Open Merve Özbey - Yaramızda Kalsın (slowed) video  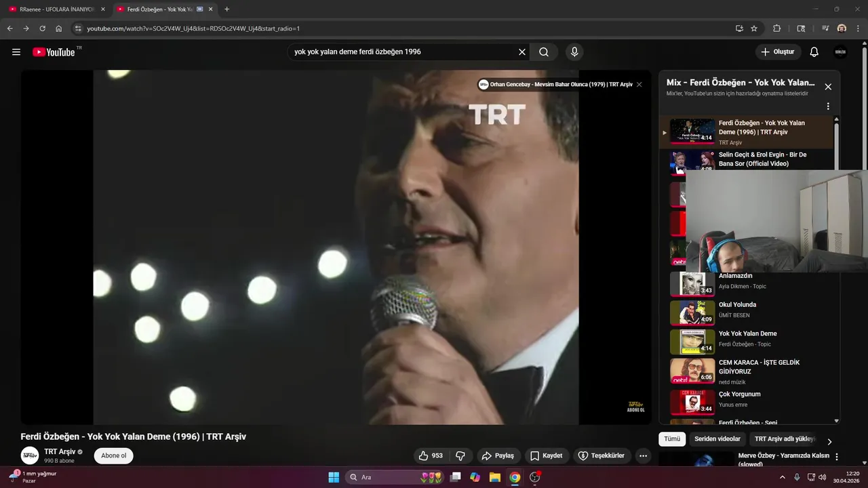coord(783,460)
